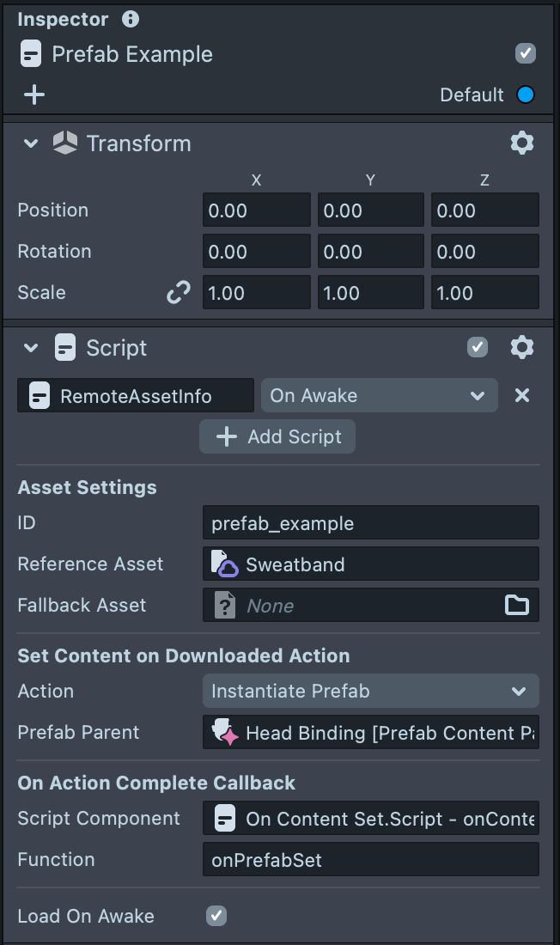
Task: Toggle the Scale uniform link icon
Action: [178, 293]
